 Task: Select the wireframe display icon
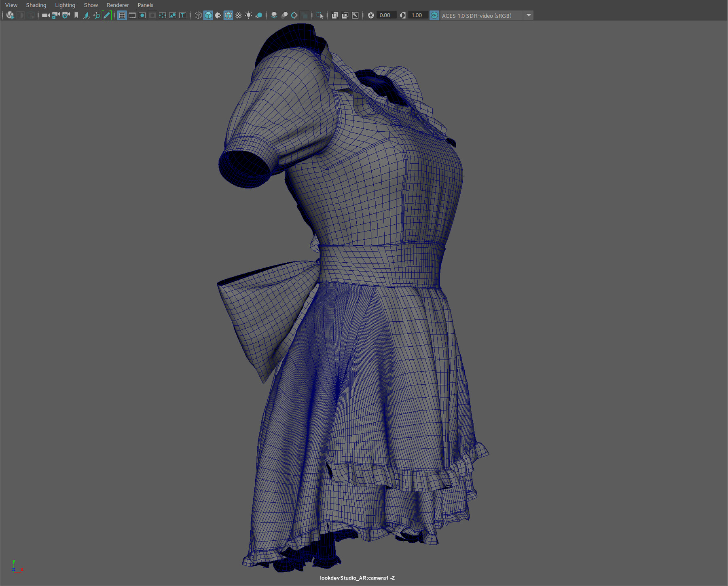(198, 15)
